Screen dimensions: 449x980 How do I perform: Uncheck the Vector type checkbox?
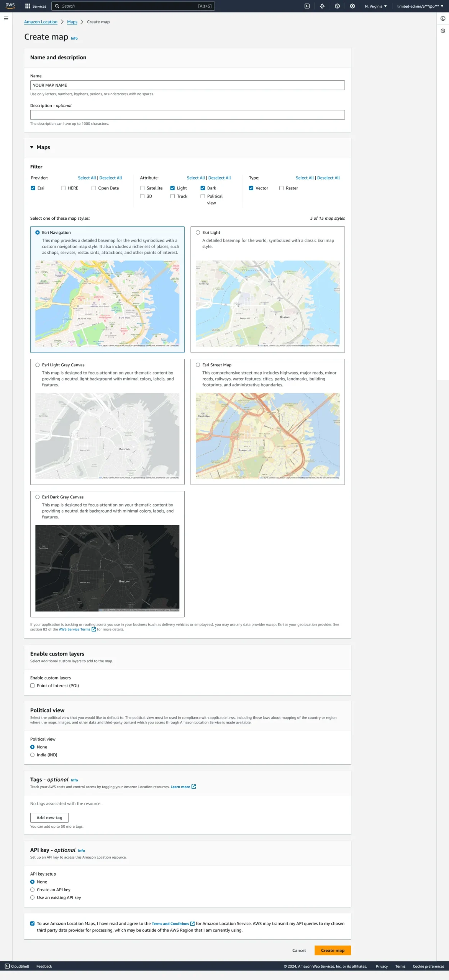[251, 188]
